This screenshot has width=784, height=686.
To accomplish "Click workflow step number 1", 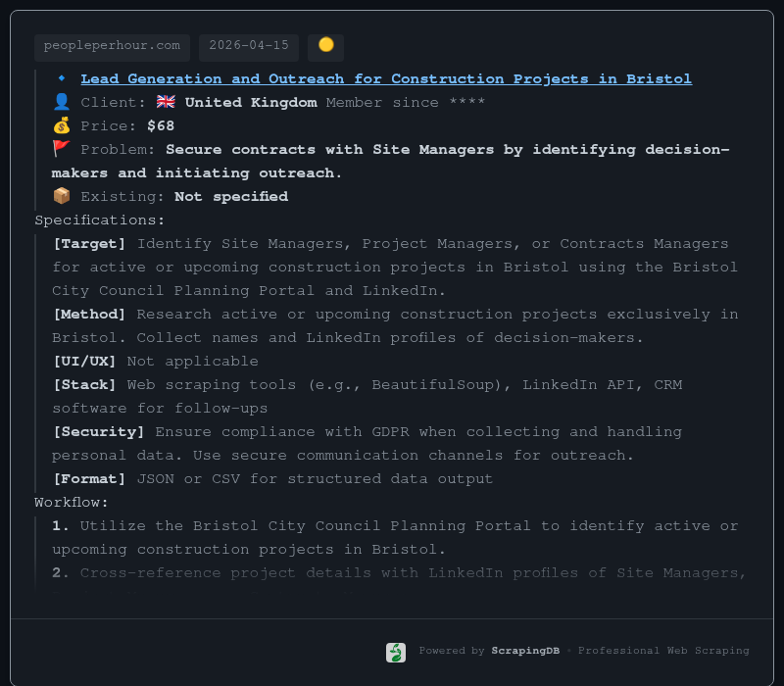I will click(x=61, y=525).
